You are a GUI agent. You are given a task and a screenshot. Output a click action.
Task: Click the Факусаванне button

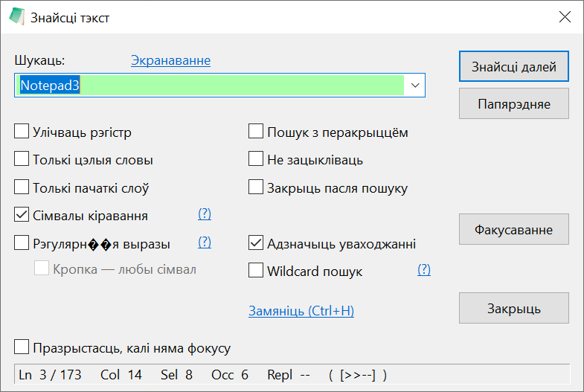(514, 229)
